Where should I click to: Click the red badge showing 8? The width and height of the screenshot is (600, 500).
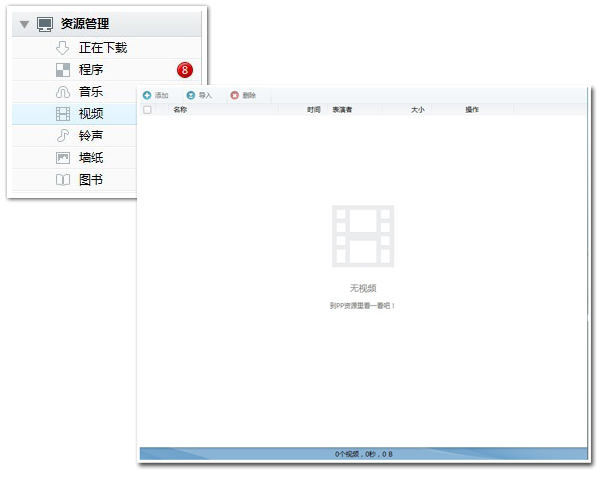(x=185, y=70)
